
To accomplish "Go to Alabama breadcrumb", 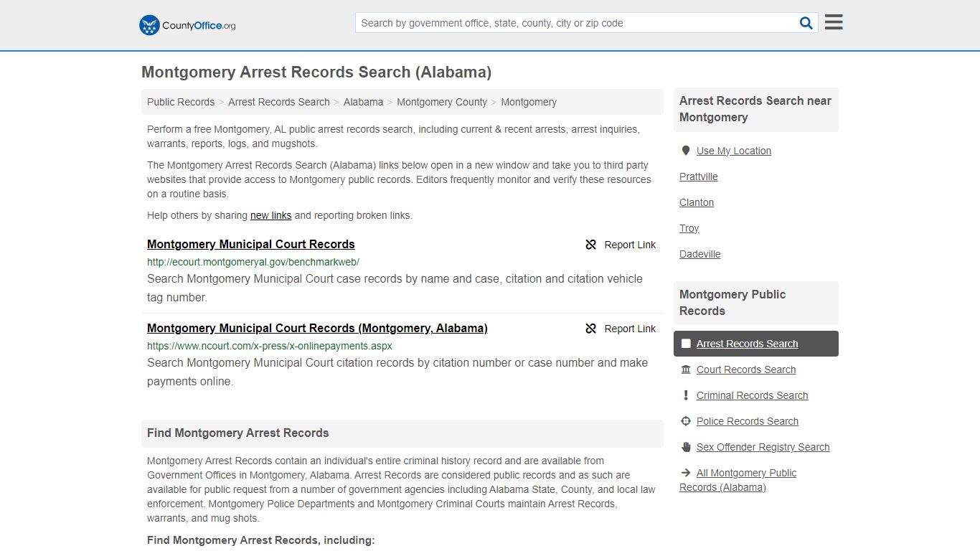I will click(x=363, y=102).
